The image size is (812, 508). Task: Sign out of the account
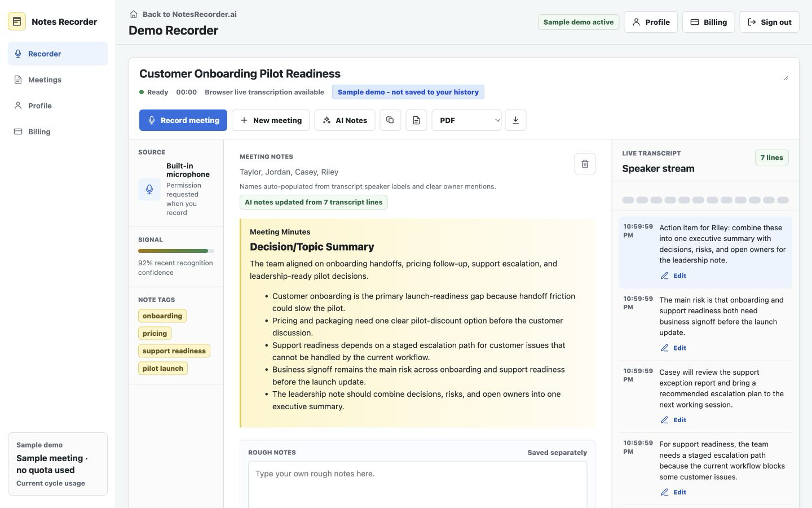[x=769, y=22]
